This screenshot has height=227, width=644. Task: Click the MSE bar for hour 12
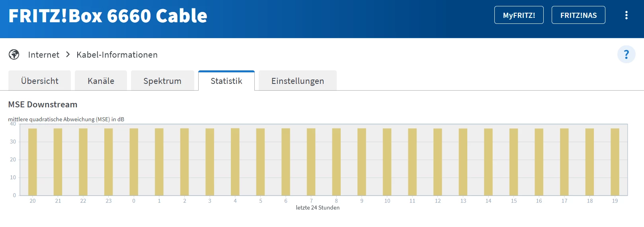click(438, 162)
